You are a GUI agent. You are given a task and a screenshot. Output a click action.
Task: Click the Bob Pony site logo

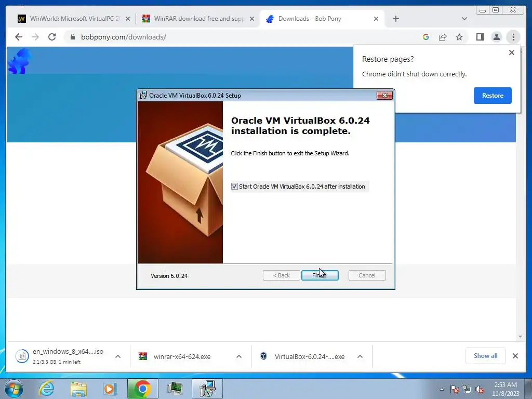coord(20,61)
